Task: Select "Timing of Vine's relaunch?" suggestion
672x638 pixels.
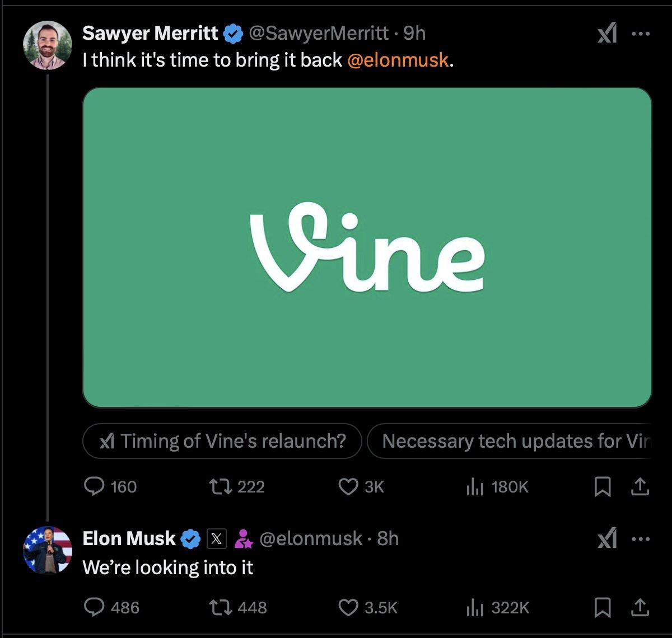Action: pos(222,441)
